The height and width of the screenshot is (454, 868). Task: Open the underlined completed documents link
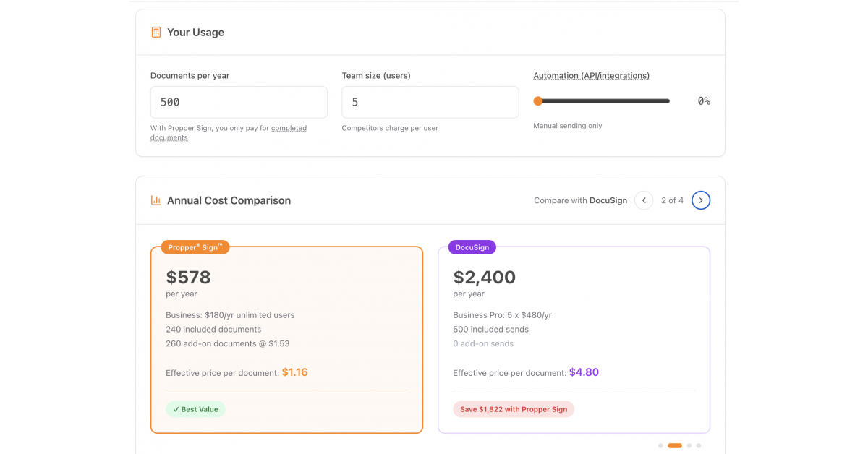pos(289,128)
